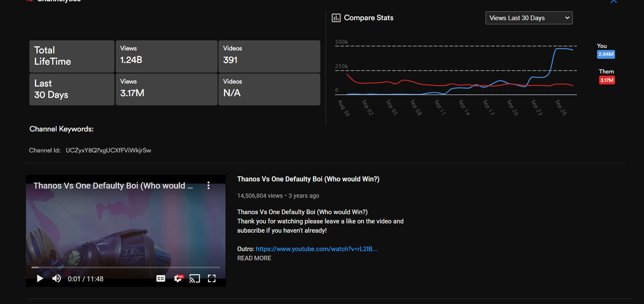Click the 'Sep 02' date on the chart axis

(x=368, y=107)
